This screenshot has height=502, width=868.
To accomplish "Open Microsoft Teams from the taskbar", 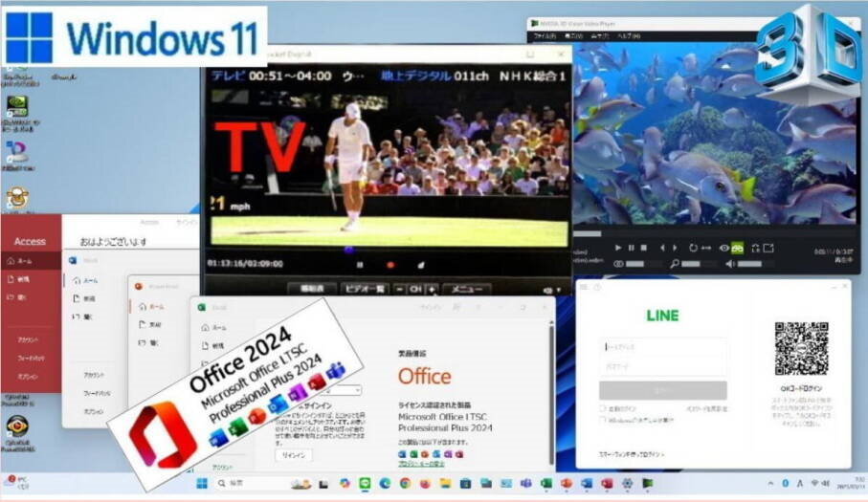I will [526, 484].
